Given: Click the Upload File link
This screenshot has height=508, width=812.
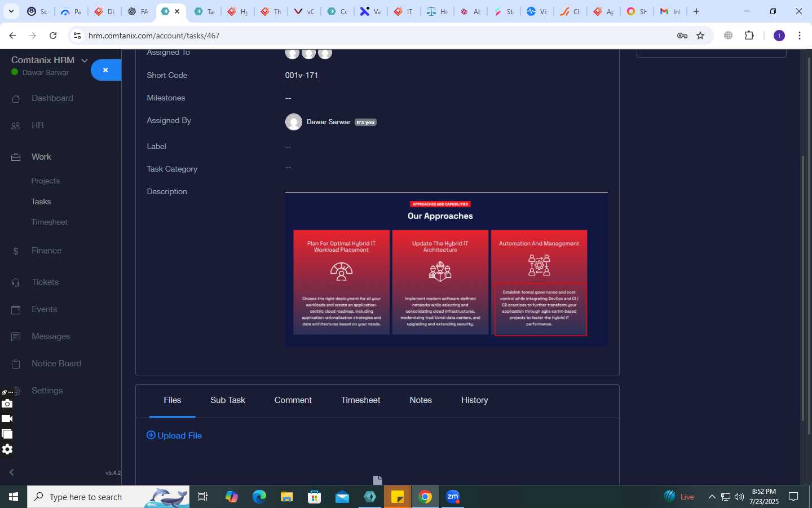Looking at the screenshot, I should (174, 435).
